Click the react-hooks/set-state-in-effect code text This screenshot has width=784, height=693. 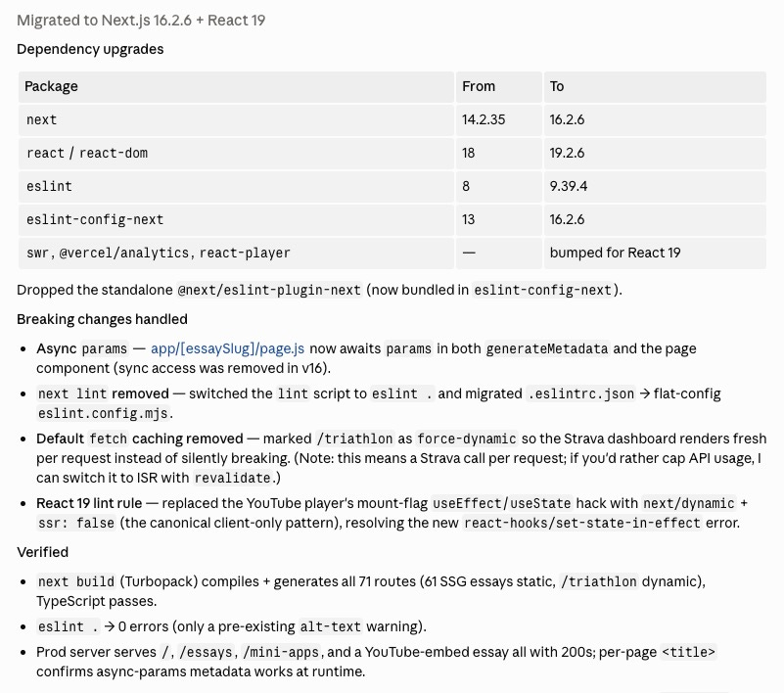(x=582, y=523)
